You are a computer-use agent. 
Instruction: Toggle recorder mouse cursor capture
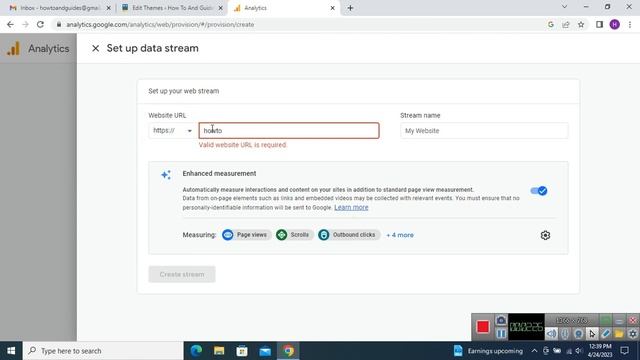pos(592,333)
